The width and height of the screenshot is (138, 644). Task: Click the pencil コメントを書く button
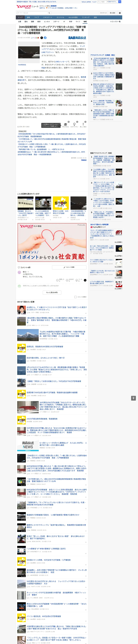point(69,267)
